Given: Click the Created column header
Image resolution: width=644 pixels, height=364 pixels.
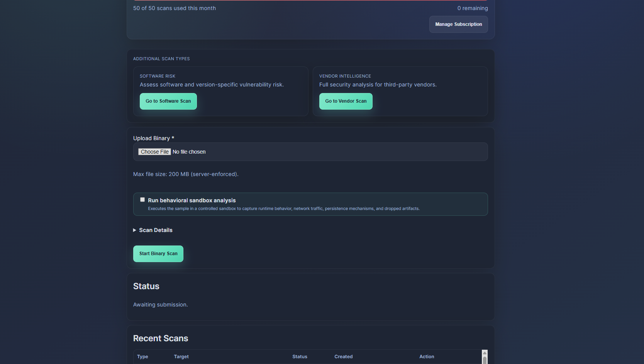Looking at the screenshot, I should [x=343, y=357].
